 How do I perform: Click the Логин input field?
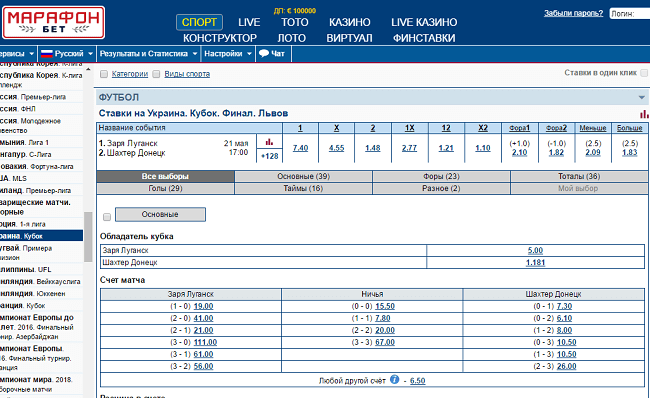(630, 14)
